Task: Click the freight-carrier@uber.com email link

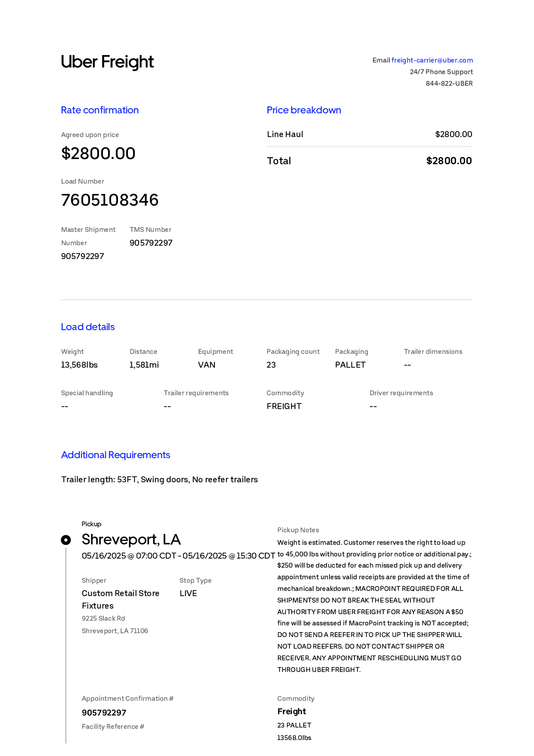Action: coord(432,60)
